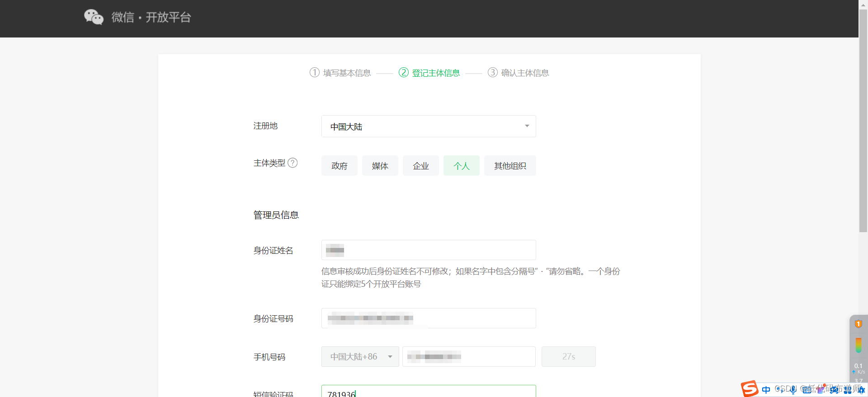This screenshot has width=868, height=397.
Task: Choose 政府 as the subject type
Action: coord(340,166)
